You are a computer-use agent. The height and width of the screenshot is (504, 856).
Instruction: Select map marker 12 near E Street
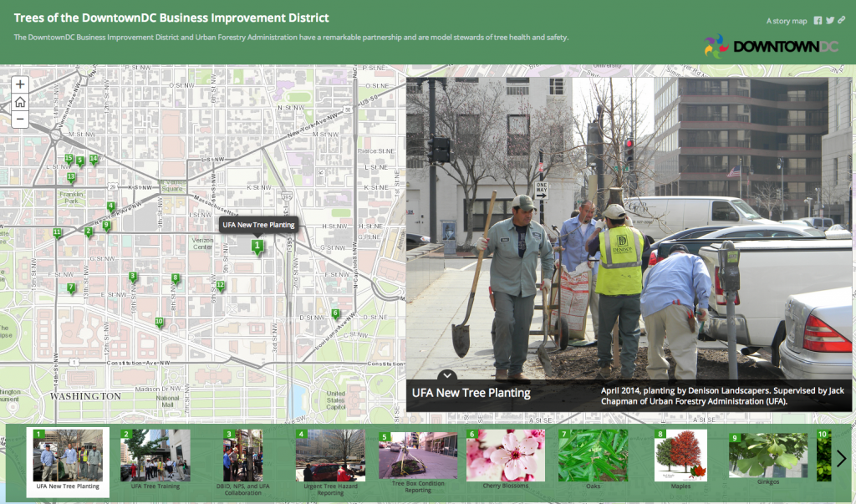221,285
